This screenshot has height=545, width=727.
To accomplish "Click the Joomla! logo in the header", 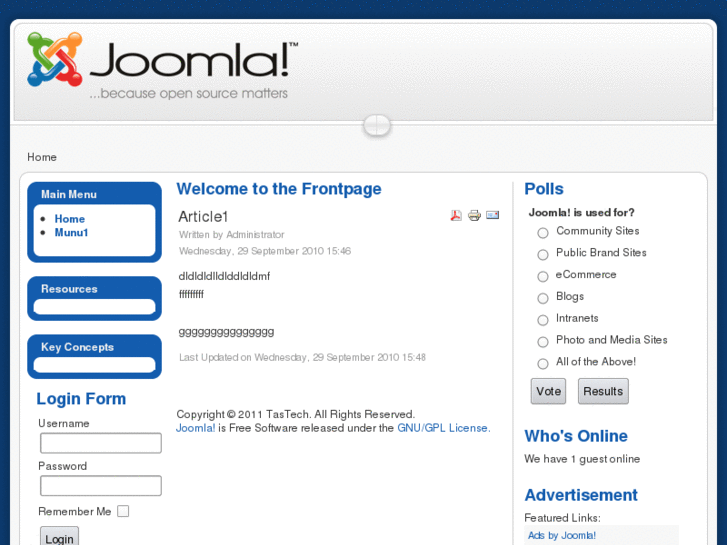I will 162,65.
